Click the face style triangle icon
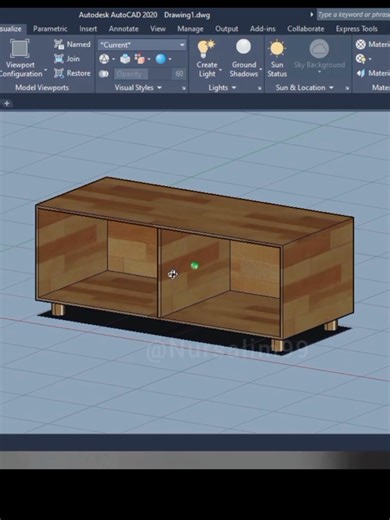 [x=104, y=59]
